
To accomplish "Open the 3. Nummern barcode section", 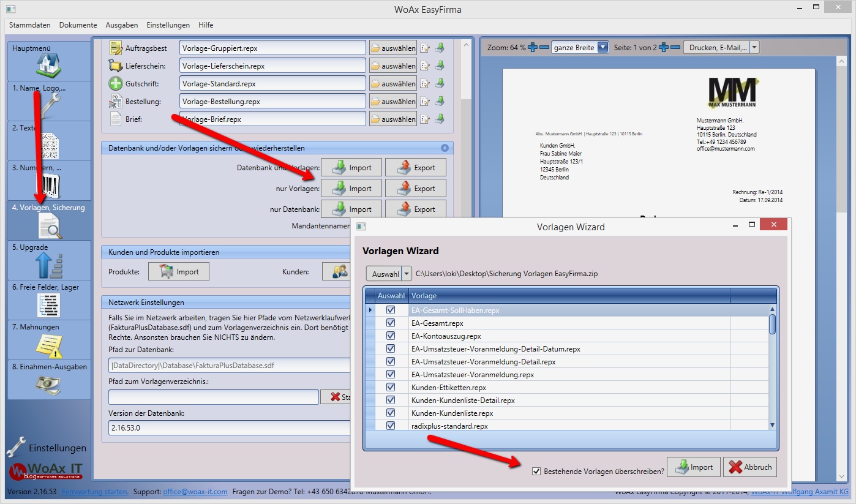I will (49, 181).
